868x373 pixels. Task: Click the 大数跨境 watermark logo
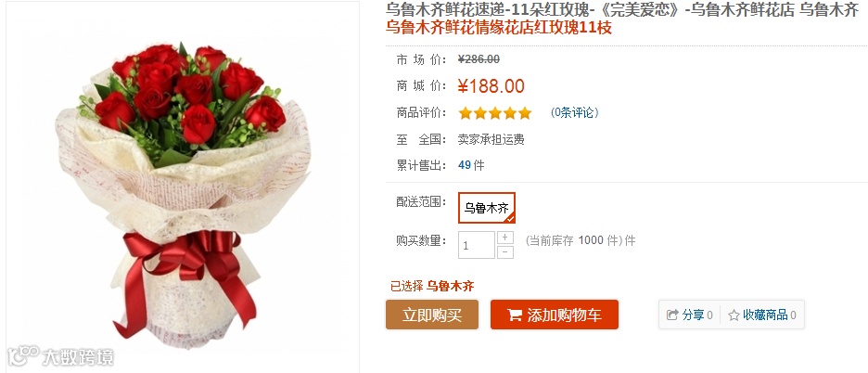point(61,356)
